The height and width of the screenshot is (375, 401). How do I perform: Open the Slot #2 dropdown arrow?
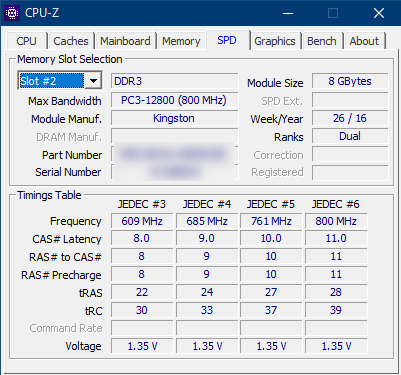tap(93, 81)
